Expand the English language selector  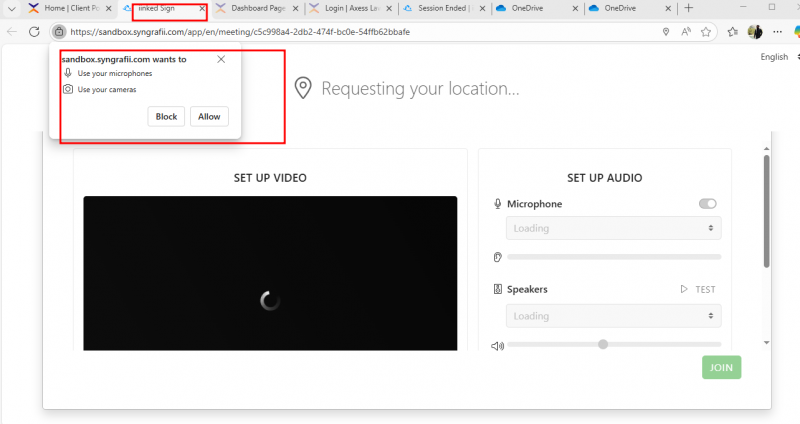778,57
